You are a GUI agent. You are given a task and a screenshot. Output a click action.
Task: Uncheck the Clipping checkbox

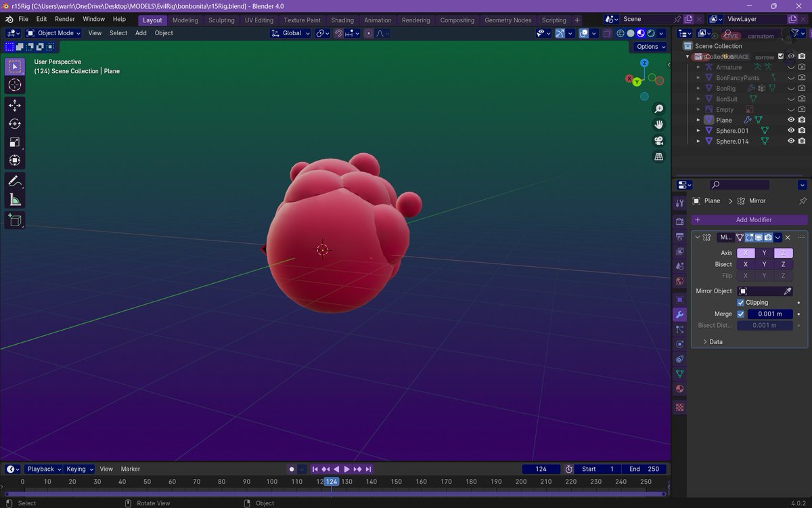point(740,303)
